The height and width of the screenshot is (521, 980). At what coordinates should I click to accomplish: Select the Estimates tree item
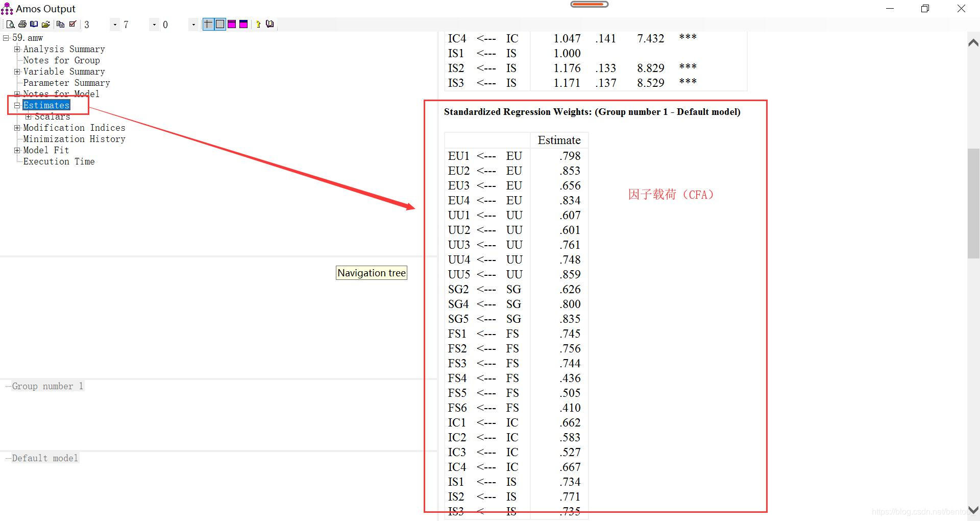(46, 105)
